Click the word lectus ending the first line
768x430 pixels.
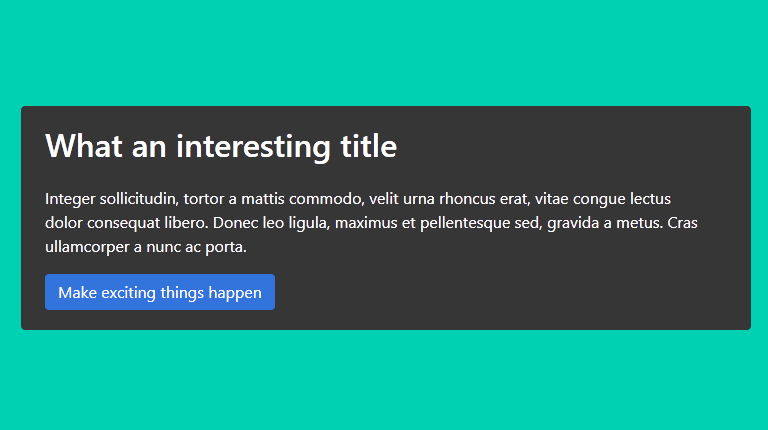[650, 199]
